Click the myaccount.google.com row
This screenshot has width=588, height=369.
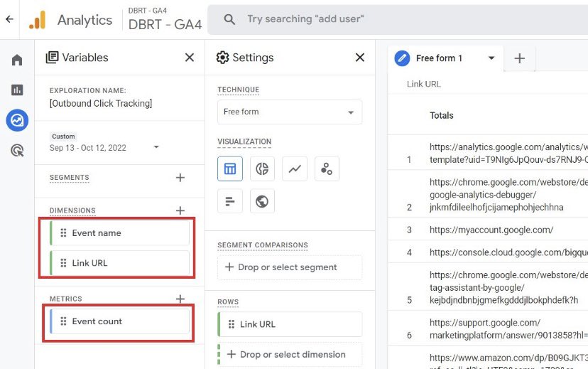487,230
